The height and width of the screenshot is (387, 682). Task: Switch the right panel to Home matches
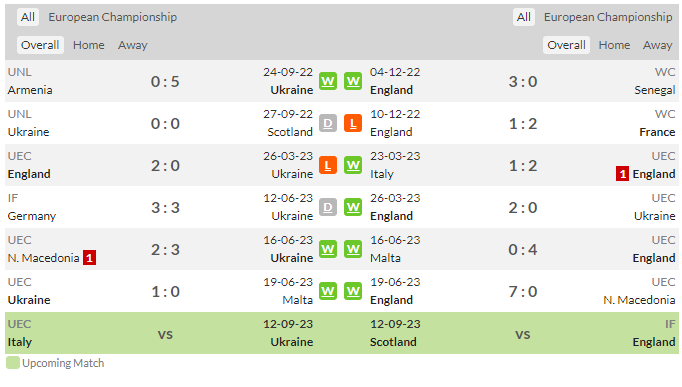click(x=614, y=45)
